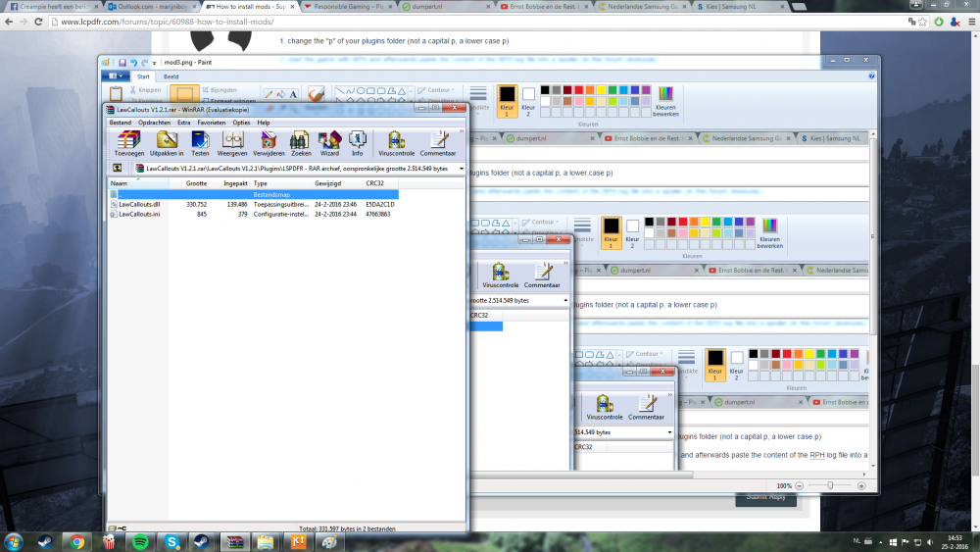Open Opties menu in WinRAR

tap(241, 123)
